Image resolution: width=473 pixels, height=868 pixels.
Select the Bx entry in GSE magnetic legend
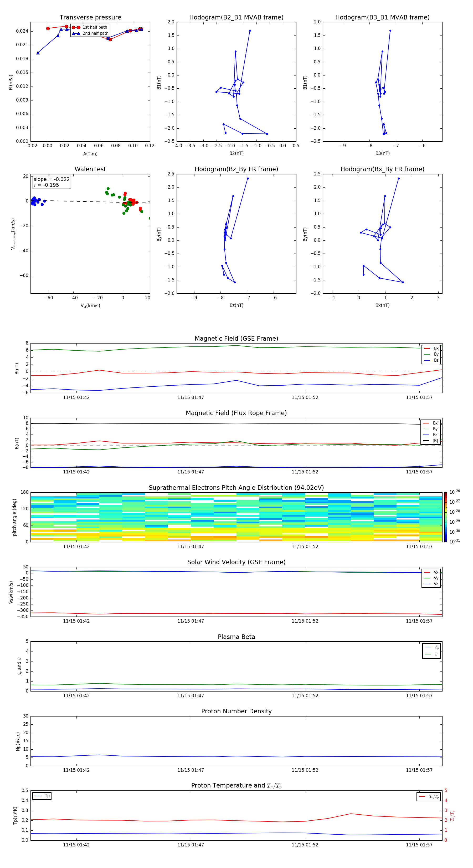(431, 349)
